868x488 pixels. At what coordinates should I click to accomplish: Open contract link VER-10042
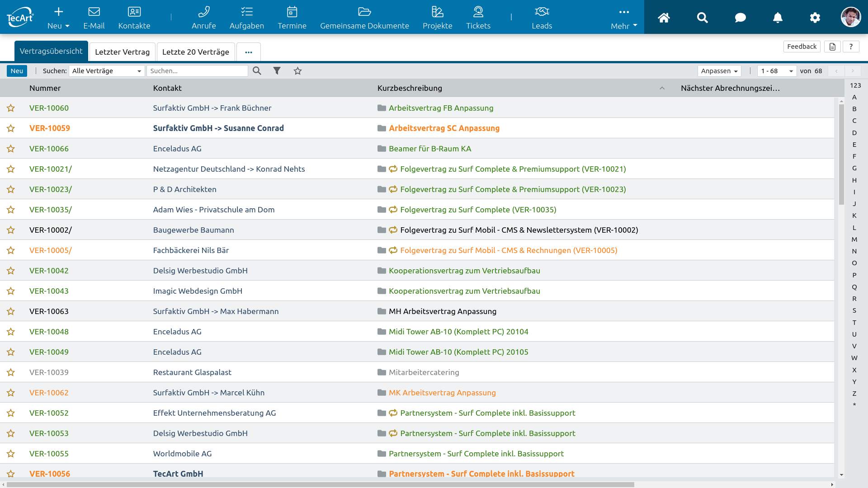(49, 271)
